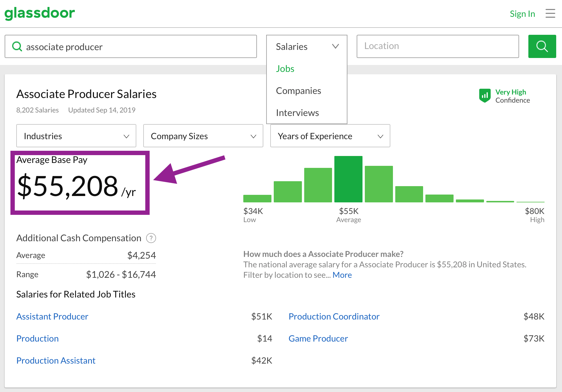The height and width of the screenshot is (392, 562).
Task: Select Jobs from the dropdown menu
Action: point(285,69)
